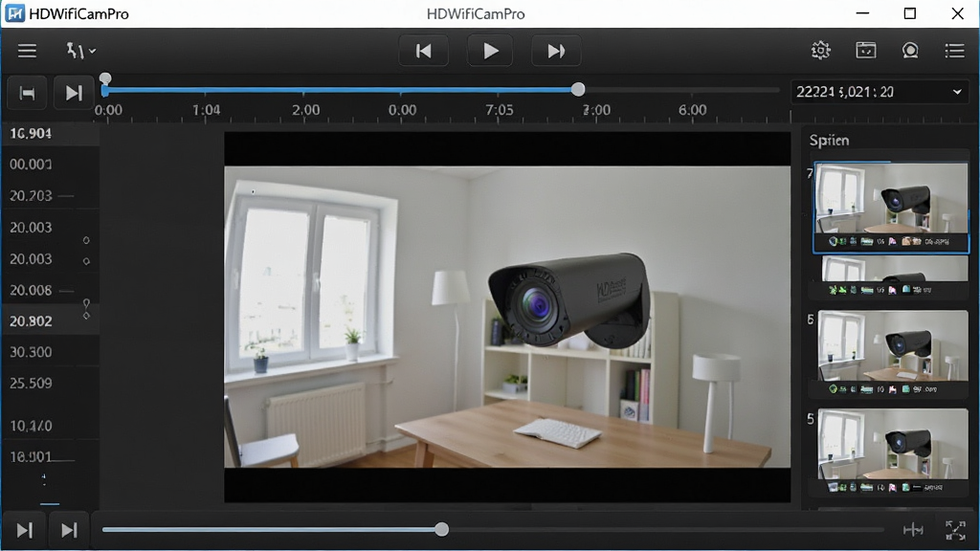This screenshot has width=980, height=551.
Task: Click the timeline playhead handle at 0:00
Action: [105, 78]
